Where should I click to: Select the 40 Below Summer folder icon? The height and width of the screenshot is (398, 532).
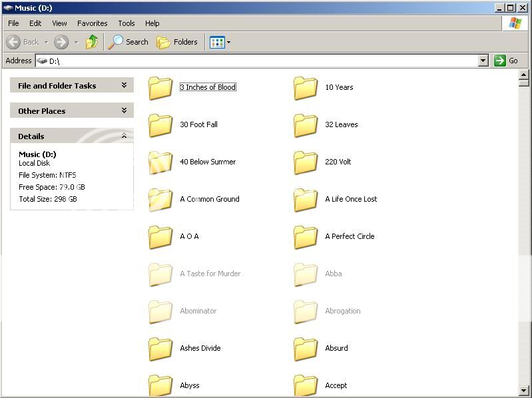point(160,162)
